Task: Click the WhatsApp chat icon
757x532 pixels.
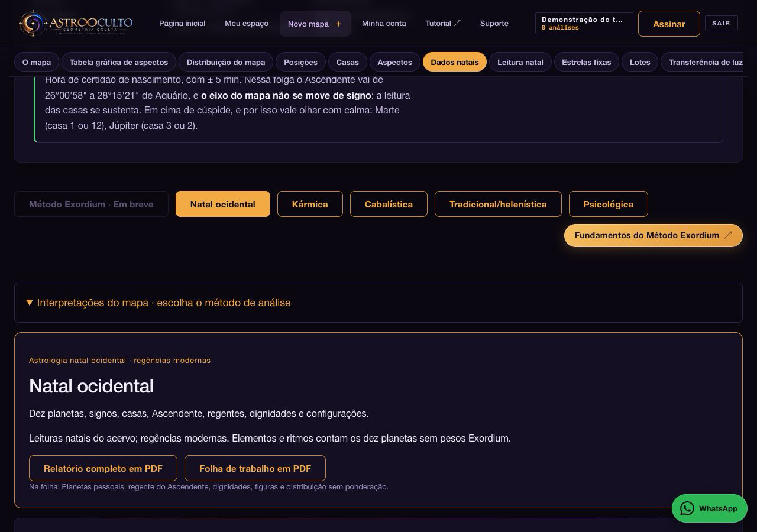Action: click(687, 508)
